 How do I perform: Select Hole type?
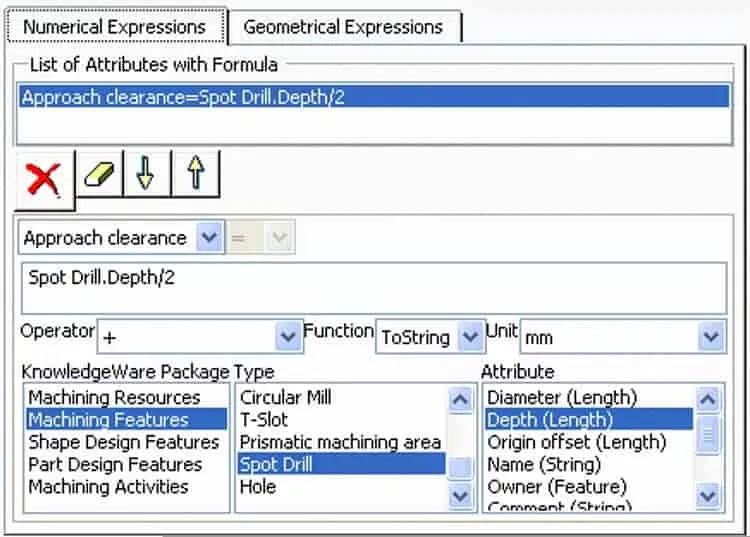342,487
